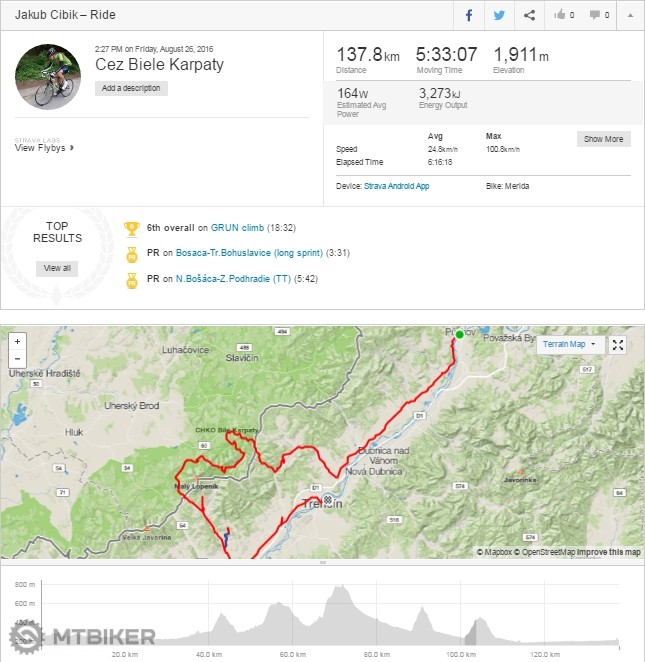
Task: Share the ride on Facebook
Action: point(468,15)
